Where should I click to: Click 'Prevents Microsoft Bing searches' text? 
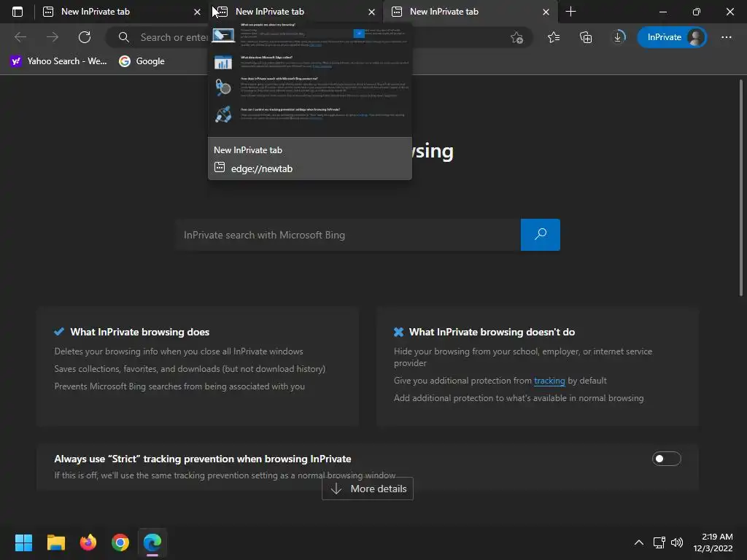click(179, 386)
